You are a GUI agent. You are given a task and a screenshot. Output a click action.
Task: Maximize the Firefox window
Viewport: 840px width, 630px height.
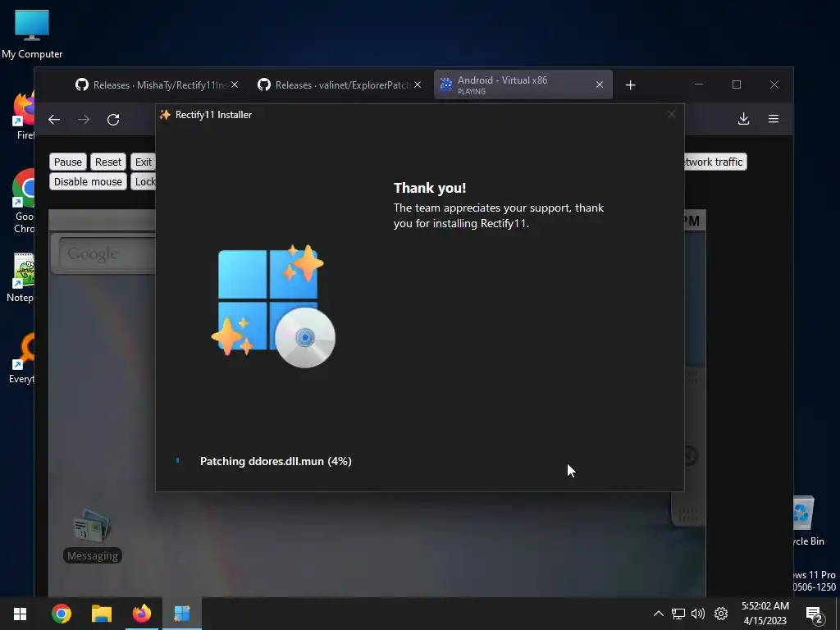point(737,84)
